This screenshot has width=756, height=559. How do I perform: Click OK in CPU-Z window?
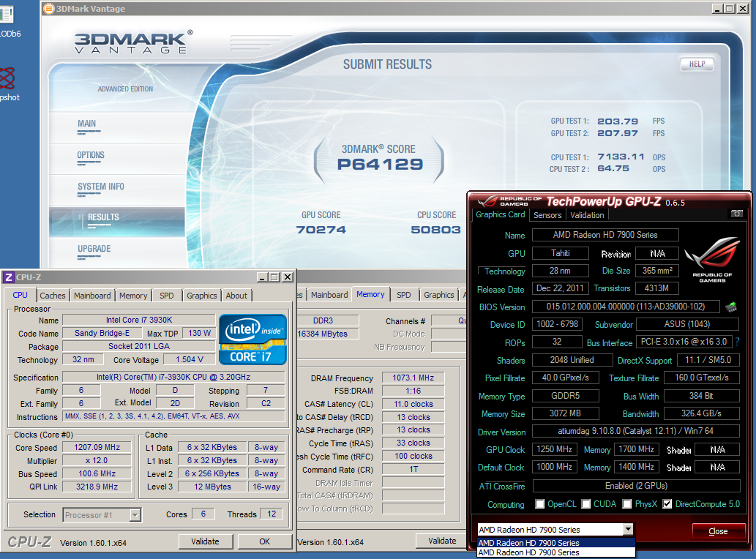[x=264, y=541]
